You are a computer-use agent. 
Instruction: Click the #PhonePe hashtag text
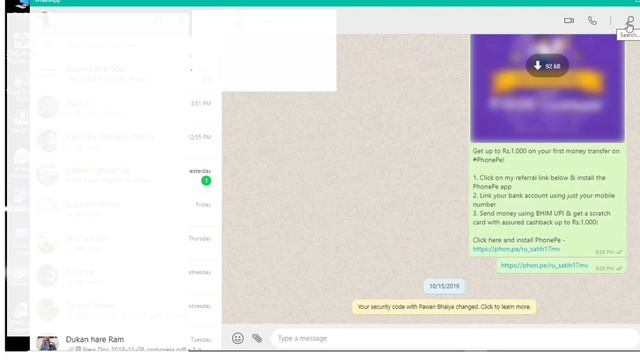click(x=488, y=160)
